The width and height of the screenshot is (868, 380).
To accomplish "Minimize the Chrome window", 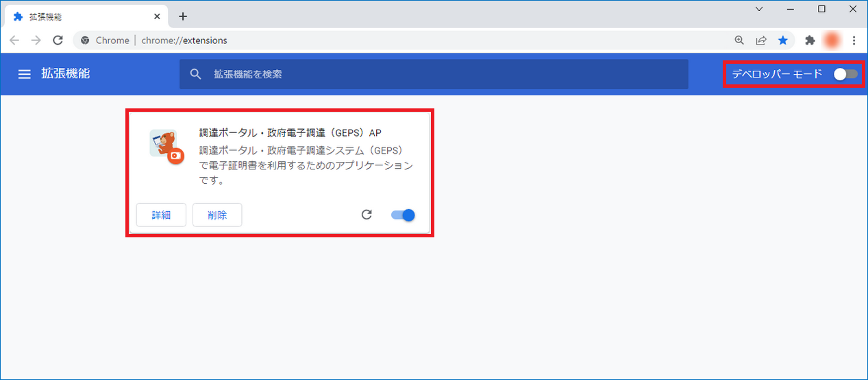I will 791,9.
